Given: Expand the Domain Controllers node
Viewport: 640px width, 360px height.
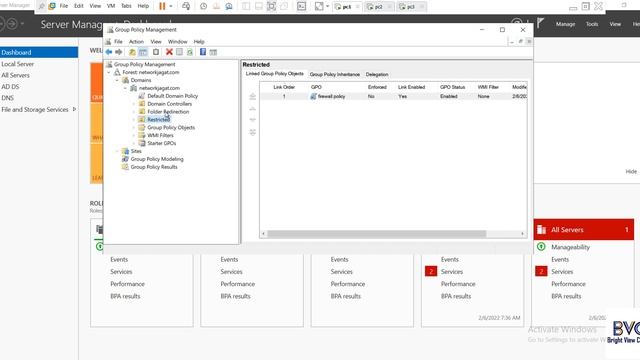Looking at the screenshot, I should 134,104.
